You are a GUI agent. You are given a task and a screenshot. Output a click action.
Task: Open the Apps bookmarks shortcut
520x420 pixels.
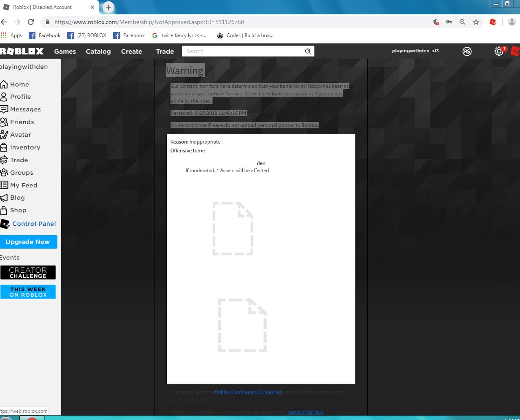pyautogui.click(x=11, y=35)
